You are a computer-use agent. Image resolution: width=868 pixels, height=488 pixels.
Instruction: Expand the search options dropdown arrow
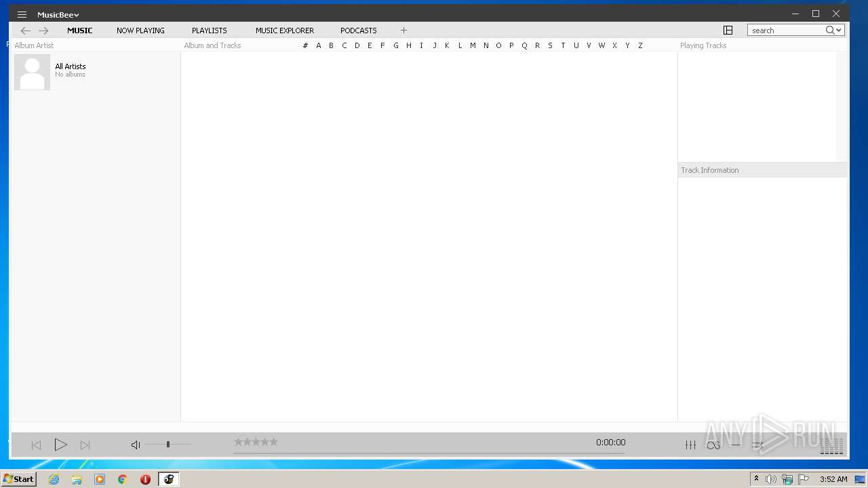tap(840, 30)
